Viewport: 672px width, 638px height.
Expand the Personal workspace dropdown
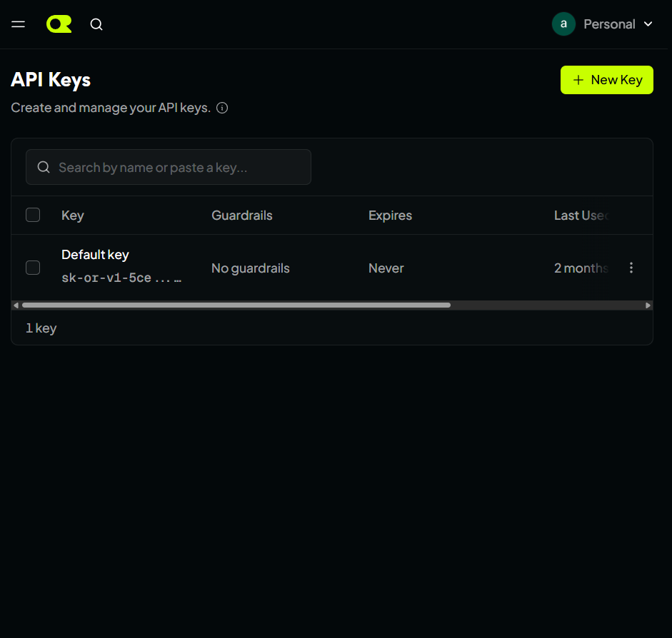(618, 24)
